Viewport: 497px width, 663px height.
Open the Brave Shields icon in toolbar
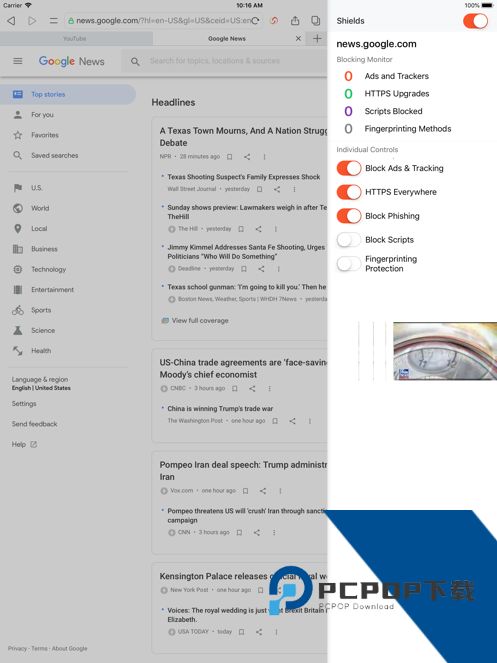[274, 21]
